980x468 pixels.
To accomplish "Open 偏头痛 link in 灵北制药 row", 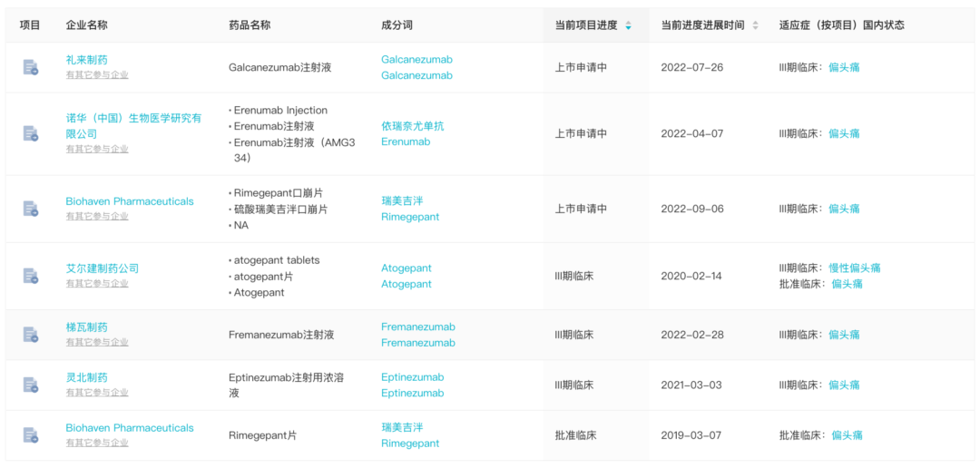I will [844, 385].
